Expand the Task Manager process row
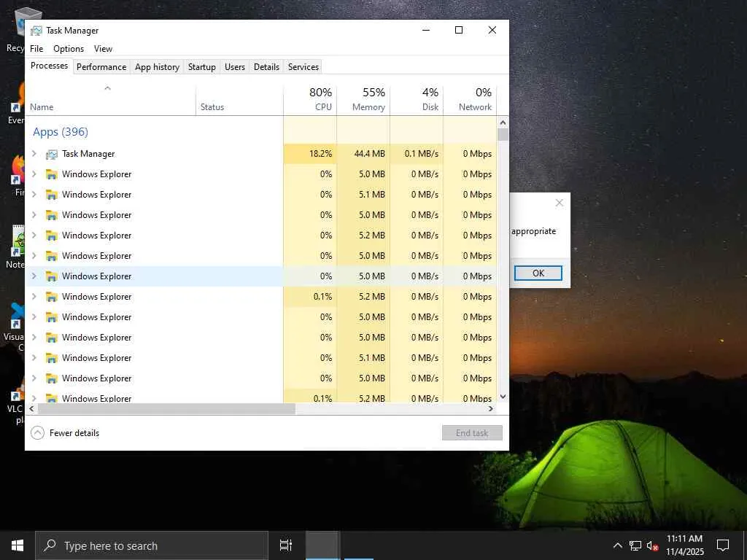This screenshot has width=747, height=560. point(34,154)
